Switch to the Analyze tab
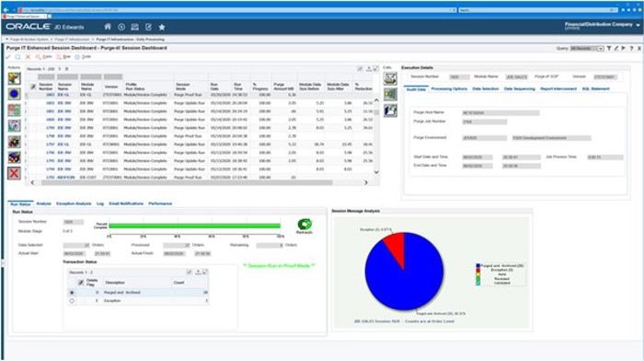The height and width of the screenshot is (361, 644). tap(43, 204)
